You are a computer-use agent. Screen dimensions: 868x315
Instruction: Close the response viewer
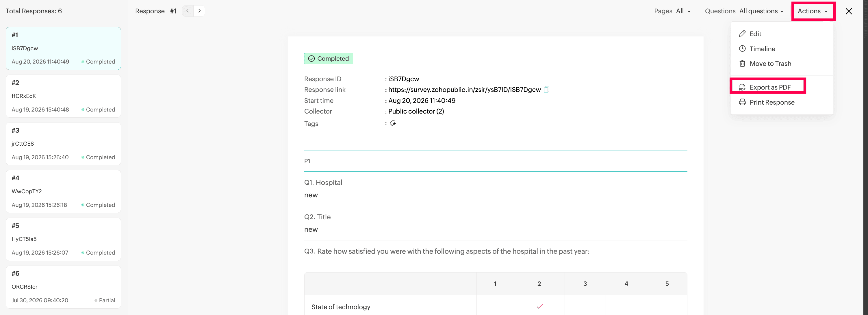pyautogui.click(x=848, y=11)
